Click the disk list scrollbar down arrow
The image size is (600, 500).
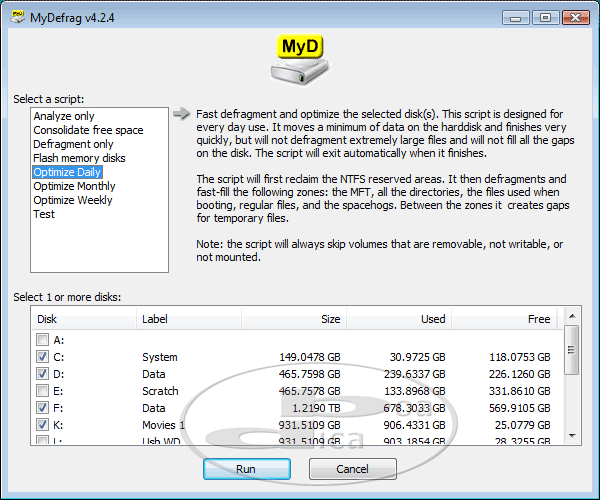click(571, 434)
